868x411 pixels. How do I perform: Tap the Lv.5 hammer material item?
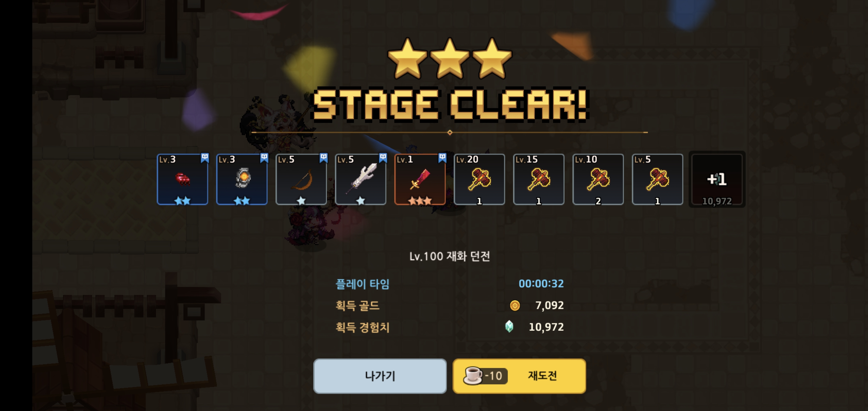pyautogui.click(x=657, y=179)
